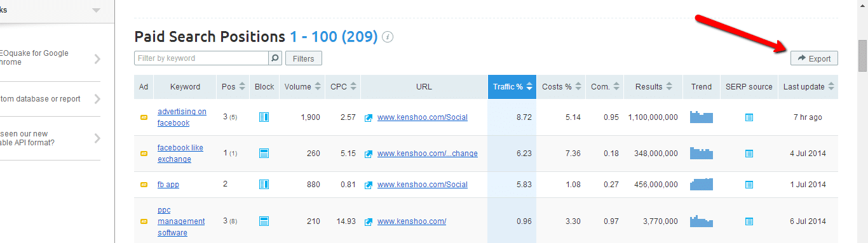Open external link icon for www.kenshoo.com/Social first row
This screenshot has height=243, width=868.
[x=369, y=117]
